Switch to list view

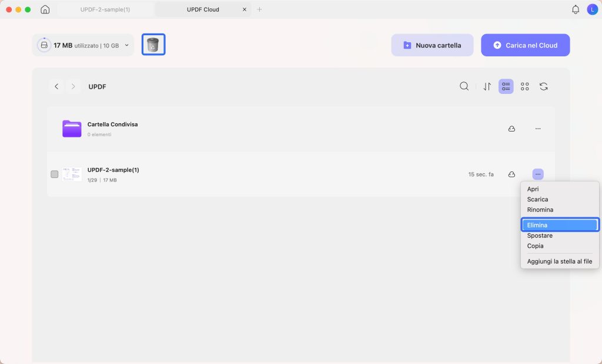click(x=506, y=86)
